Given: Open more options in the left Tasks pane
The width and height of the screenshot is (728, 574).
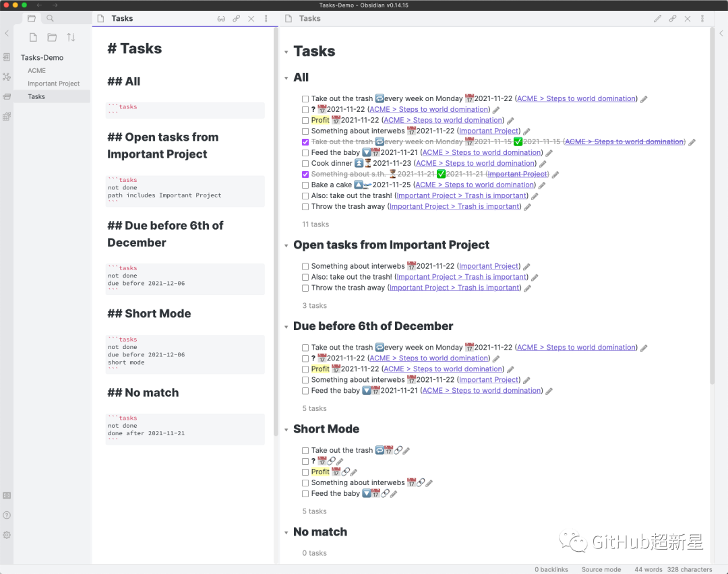Looking at the screenshot, I should coord(266,19).
